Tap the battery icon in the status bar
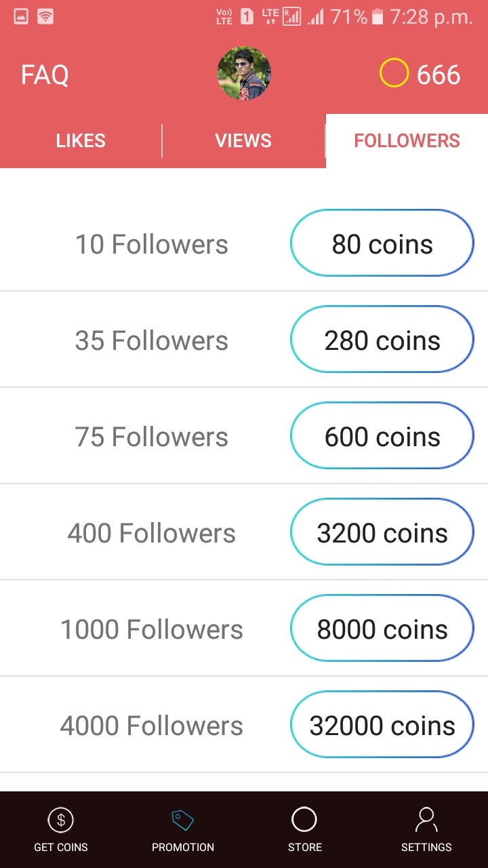The height and width of the screenshot is (868, 488). 378,17
